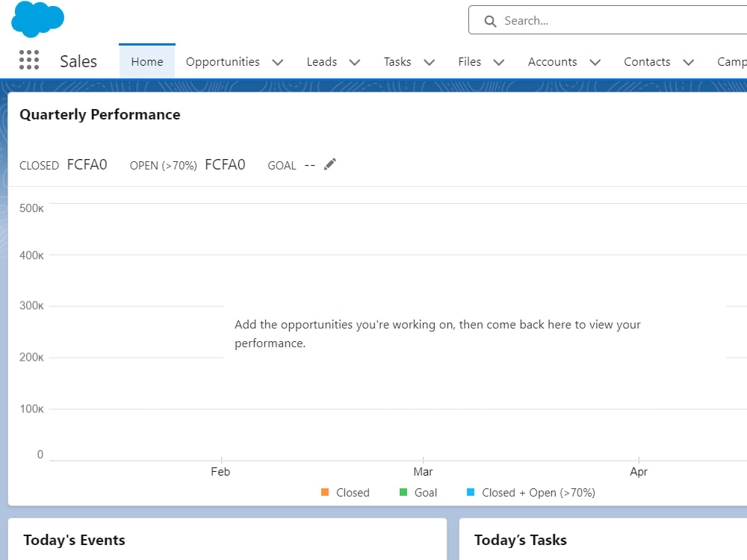Open the Contacts tab

[x=647, y=62]
